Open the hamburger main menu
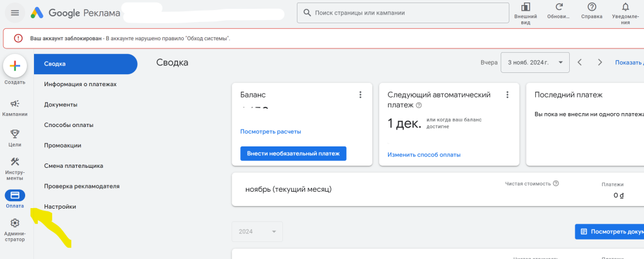 pyautogui.click(x=15, y=13)
